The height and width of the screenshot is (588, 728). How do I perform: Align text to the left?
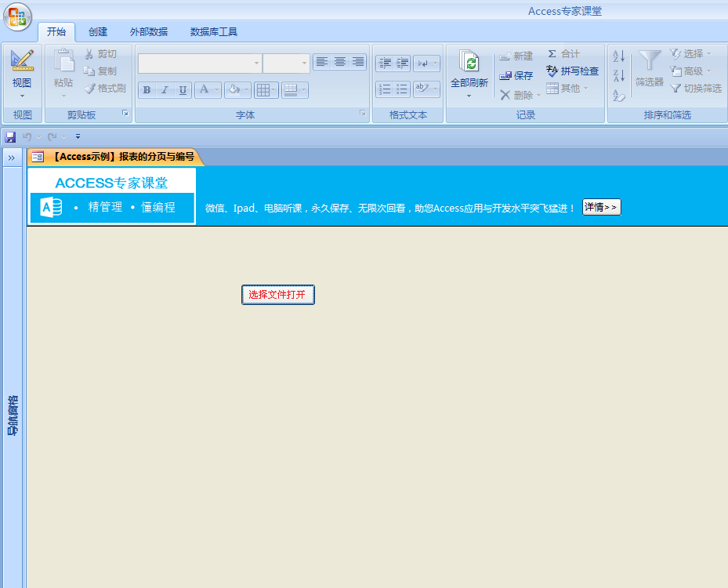point(322,62)
